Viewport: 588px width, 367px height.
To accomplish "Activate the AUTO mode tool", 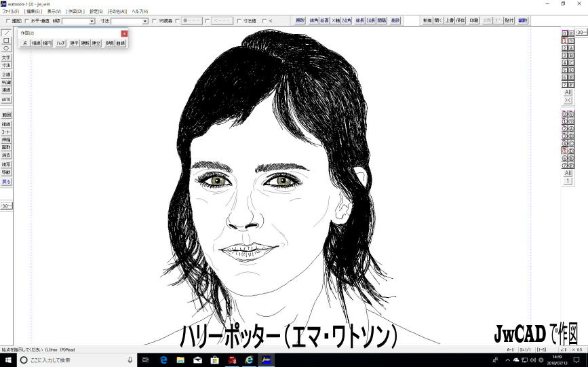I will (6, 100).
